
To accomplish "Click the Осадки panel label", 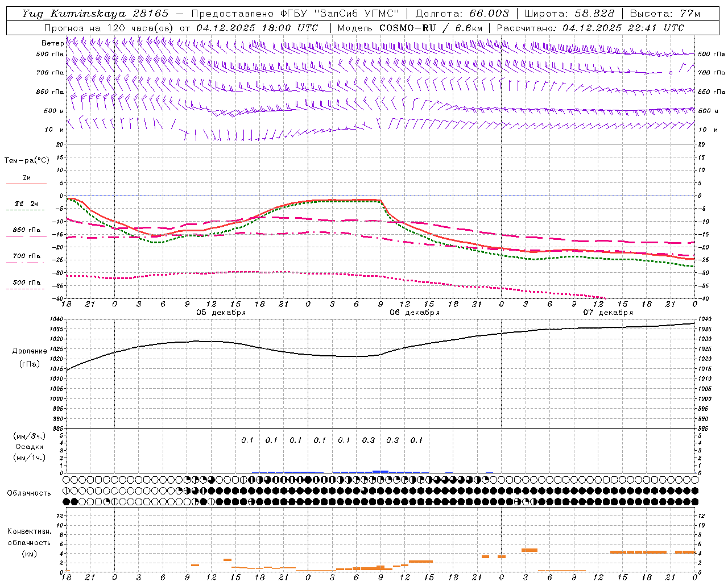I will 30,447.
